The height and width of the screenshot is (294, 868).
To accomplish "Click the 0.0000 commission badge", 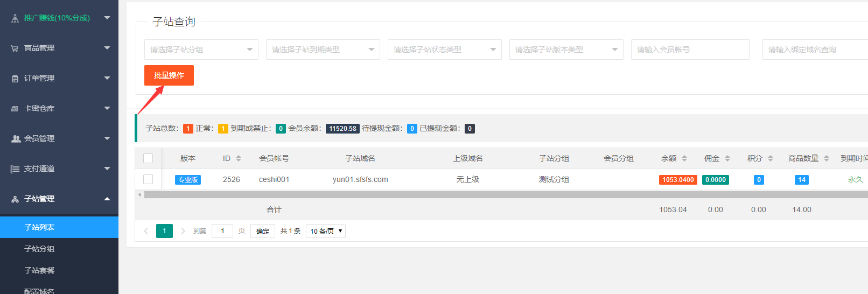I will (716, 180).
